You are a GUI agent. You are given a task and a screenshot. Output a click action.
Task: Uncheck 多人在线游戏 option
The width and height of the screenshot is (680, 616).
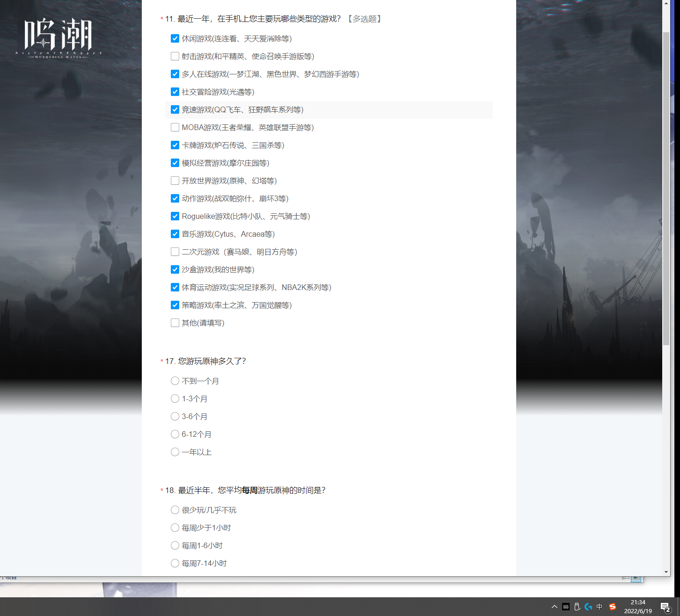point(175,74)
